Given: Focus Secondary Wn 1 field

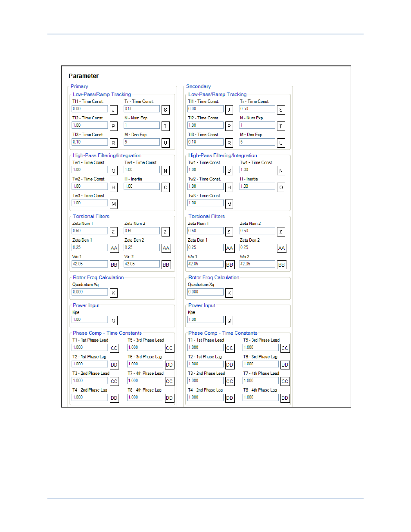Looking at the screenshot, I should tap(205, 264).
